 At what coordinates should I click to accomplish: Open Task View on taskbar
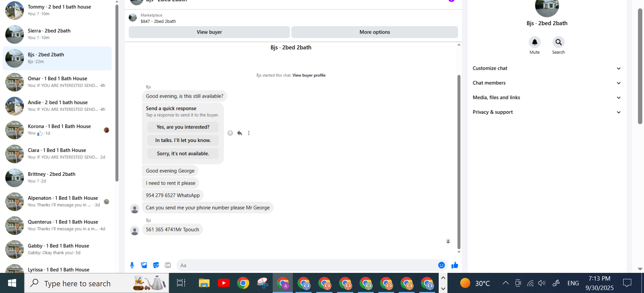coord(181,283)
